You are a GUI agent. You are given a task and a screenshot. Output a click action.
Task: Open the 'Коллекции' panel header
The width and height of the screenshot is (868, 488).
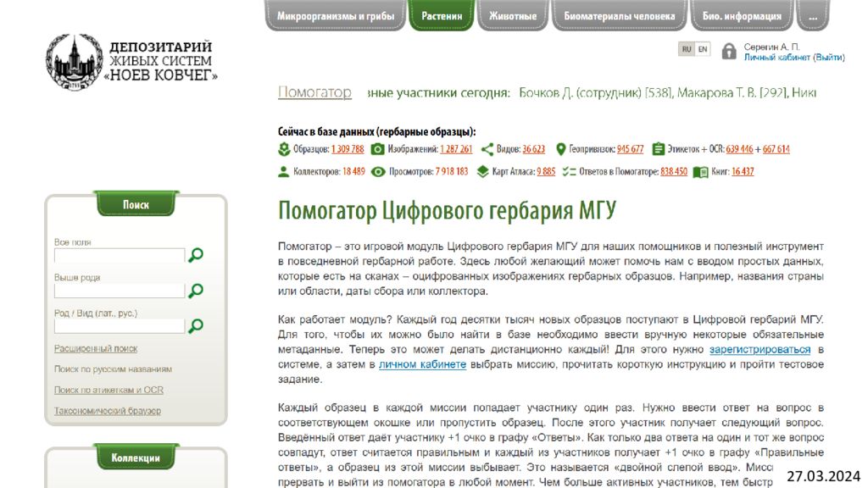point(136,457)
